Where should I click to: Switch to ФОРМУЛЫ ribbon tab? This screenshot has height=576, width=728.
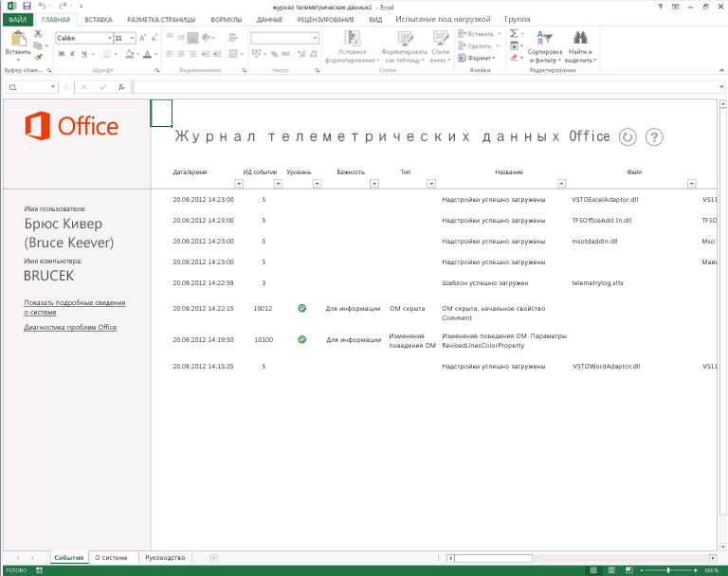tap(227, 20)
